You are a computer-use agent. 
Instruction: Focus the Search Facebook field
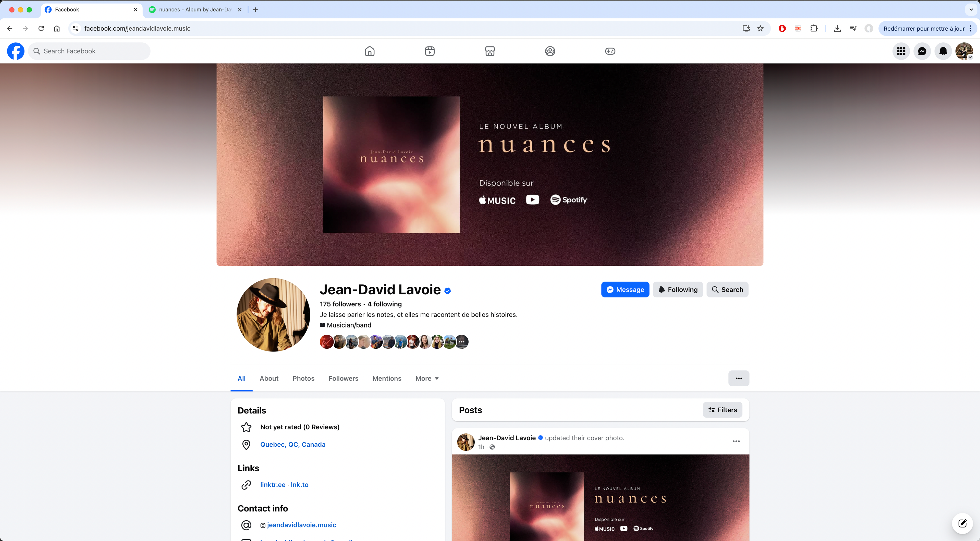coord(89,51)
